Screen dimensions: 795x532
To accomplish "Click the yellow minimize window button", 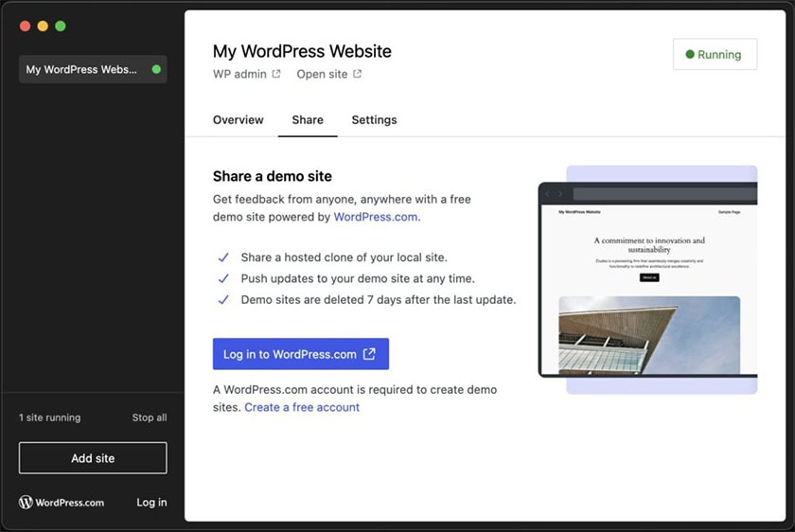I will pyautogui.click(x=43, y=27).
